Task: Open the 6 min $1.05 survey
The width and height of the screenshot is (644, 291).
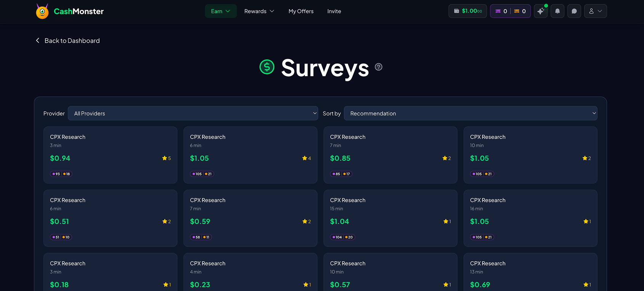Action: coord(250,155)
